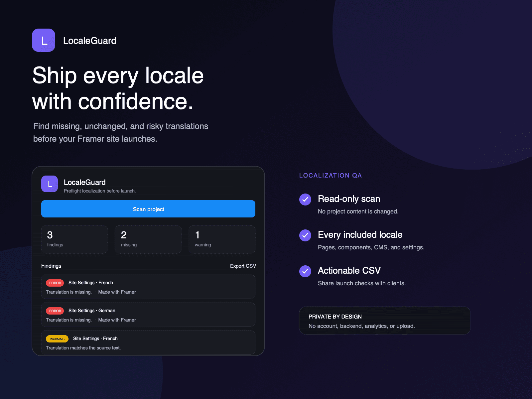Open the 2 missing stat card
This screenshot has width=532, height=399.
(x=148, y=239)
